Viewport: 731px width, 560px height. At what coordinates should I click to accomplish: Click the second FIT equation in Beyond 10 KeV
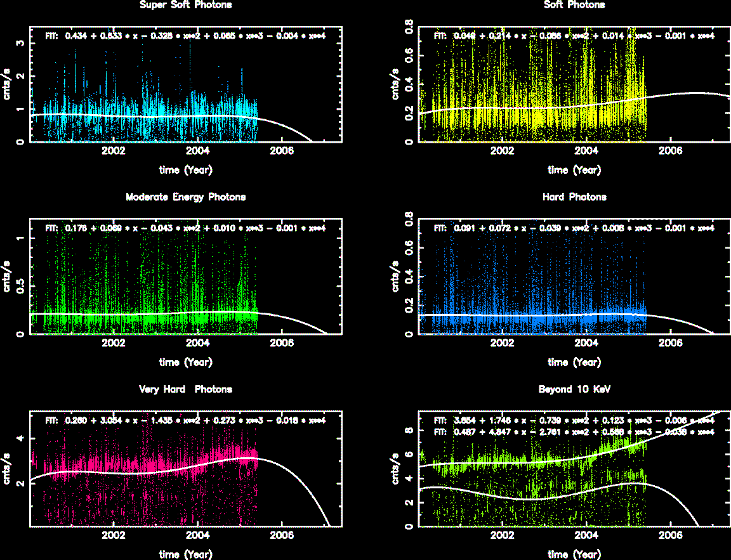click(574, 432)
